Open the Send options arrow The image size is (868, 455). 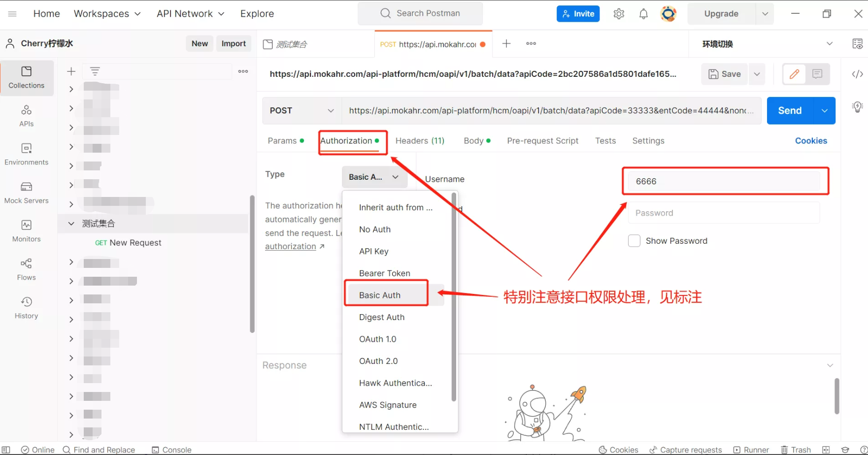pos(825,111)
